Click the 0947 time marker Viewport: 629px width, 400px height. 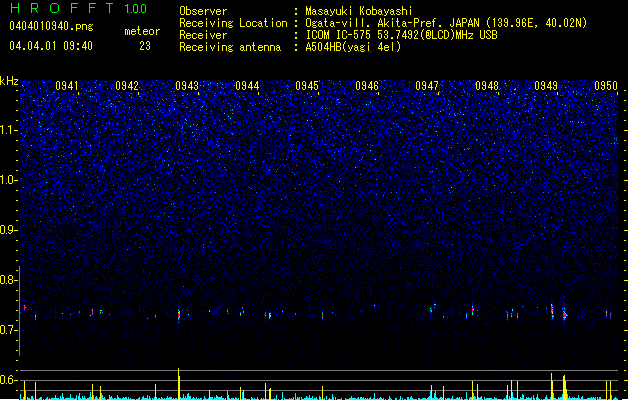[427, 86]
